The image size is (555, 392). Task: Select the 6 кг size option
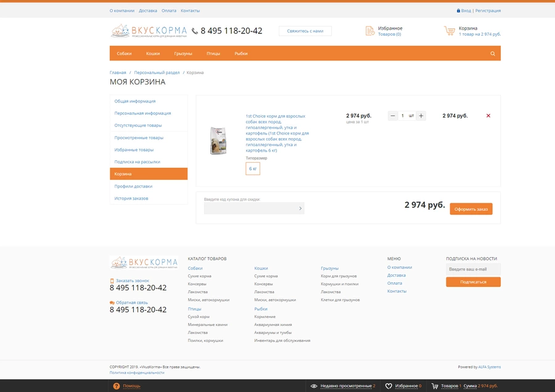(x=253, y=169)
